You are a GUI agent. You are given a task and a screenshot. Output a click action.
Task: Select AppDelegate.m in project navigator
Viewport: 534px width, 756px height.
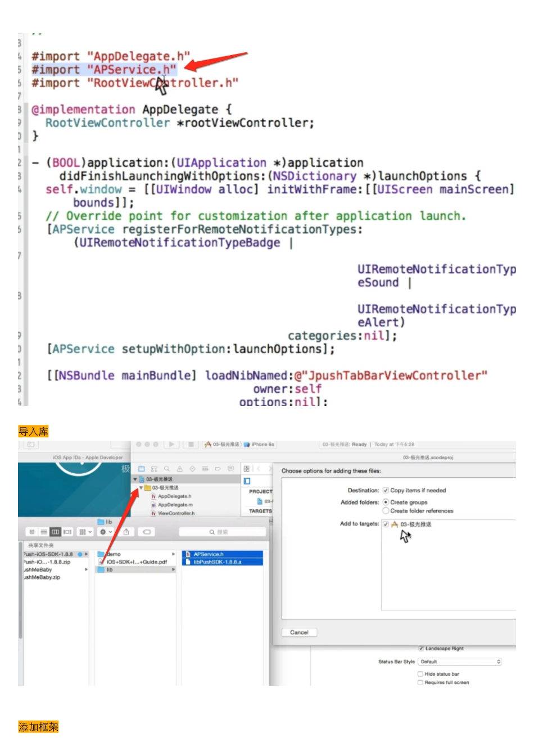(175, 505)
